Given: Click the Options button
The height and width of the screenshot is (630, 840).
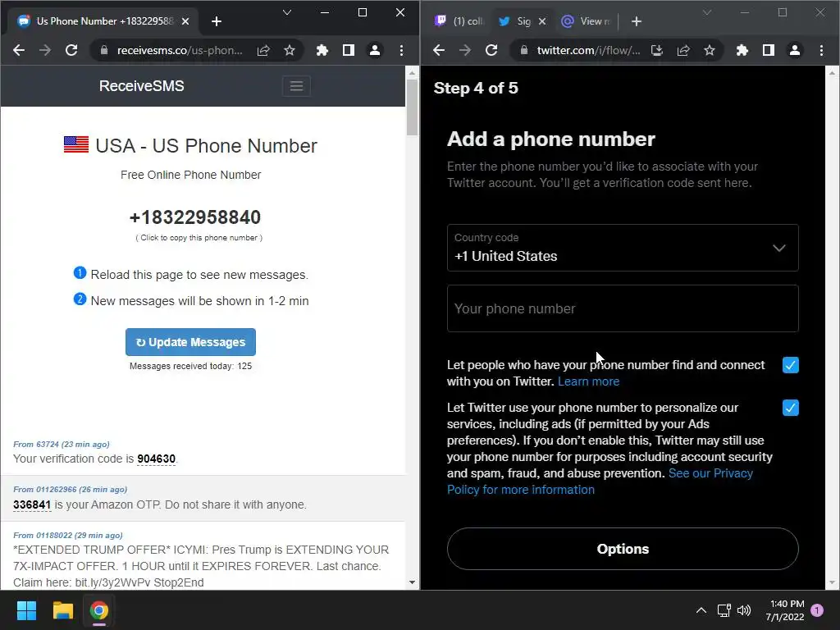Looking at the screenshot, I should [x=623, y=549].
